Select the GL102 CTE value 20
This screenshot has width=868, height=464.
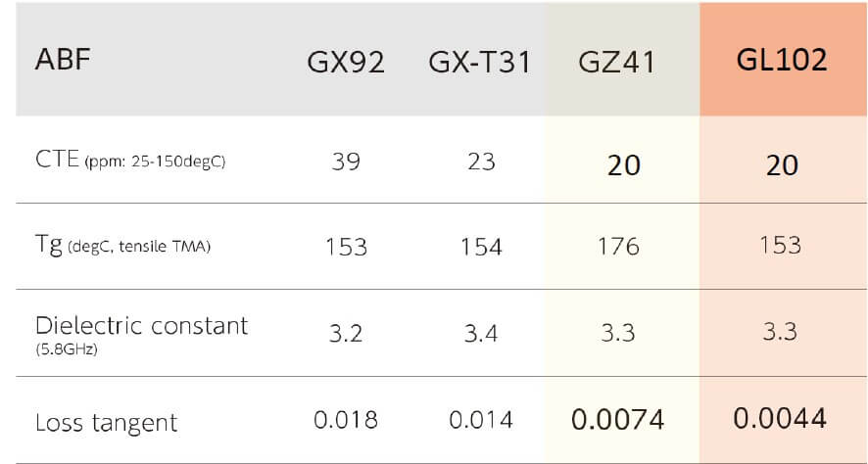pyautogui.click(x=781, y=164)
